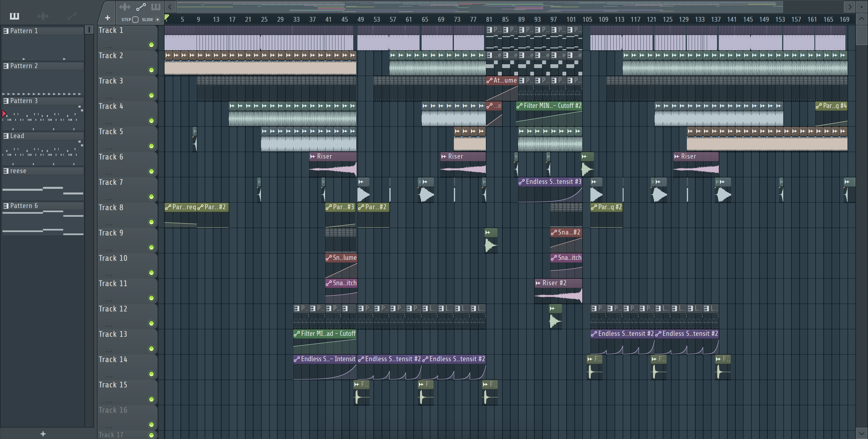868x439 pixels.
Task: Click the Track 13 header label
Action: (x=113, y=334)
